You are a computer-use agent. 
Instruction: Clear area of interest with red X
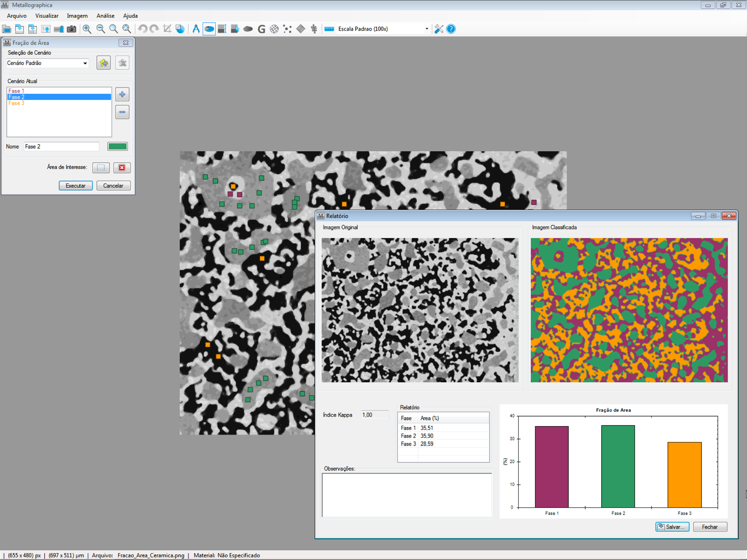pyautogui.click(x=122, y=167)
